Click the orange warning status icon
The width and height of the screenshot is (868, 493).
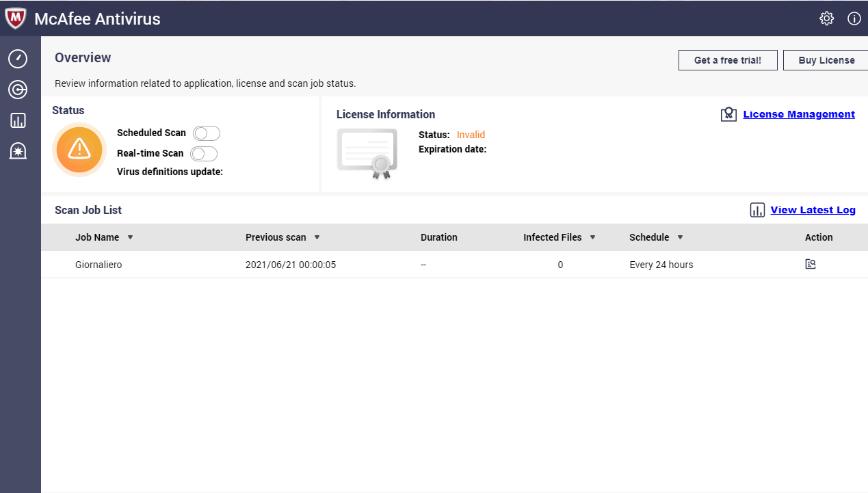(x=79, y=149)
